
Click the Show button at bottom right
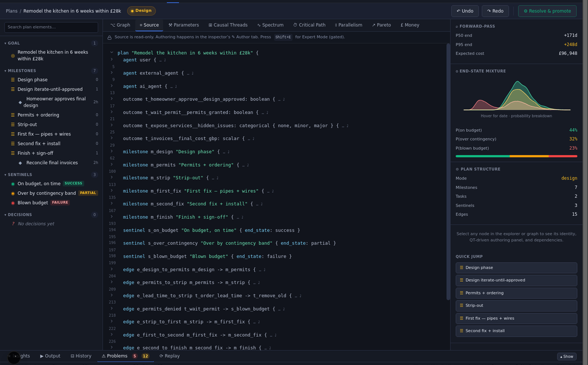tap(566, 356)
